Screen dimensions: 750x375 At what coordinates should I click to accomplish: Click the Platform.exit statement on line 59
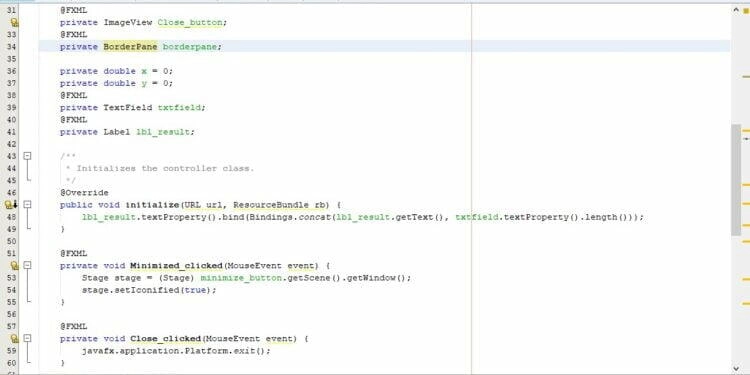(x=176, y=351)
